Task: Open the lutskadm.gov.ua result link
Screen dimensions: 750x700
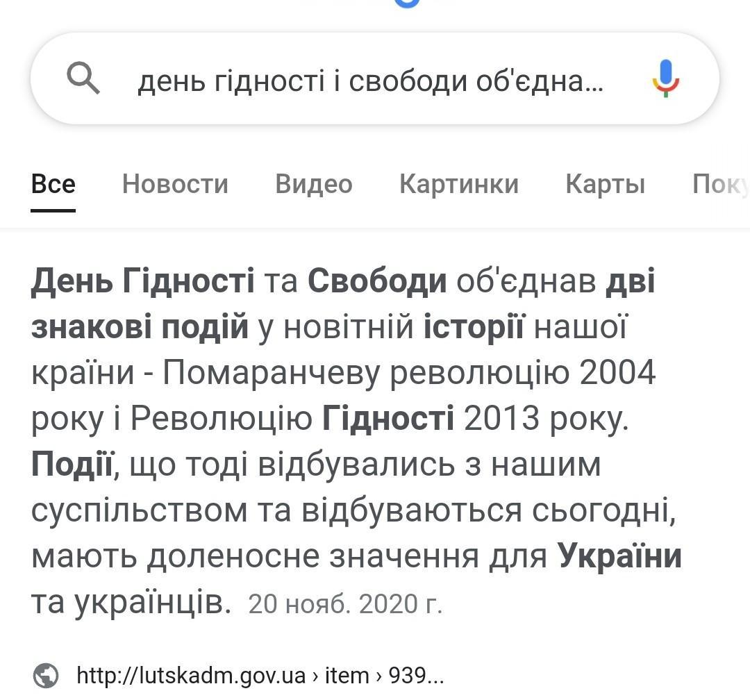Action: click(191, 675)
